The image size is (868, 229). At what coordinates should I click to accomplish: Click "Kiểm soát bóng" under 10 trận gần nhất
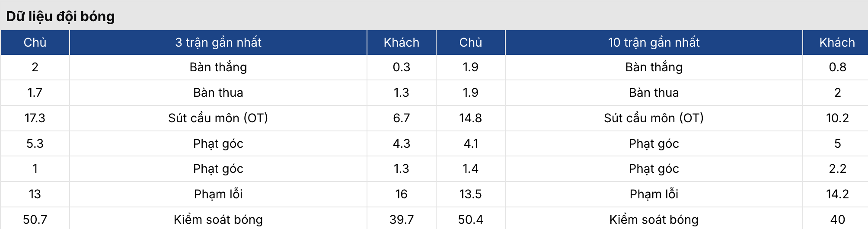click(654, 219)
